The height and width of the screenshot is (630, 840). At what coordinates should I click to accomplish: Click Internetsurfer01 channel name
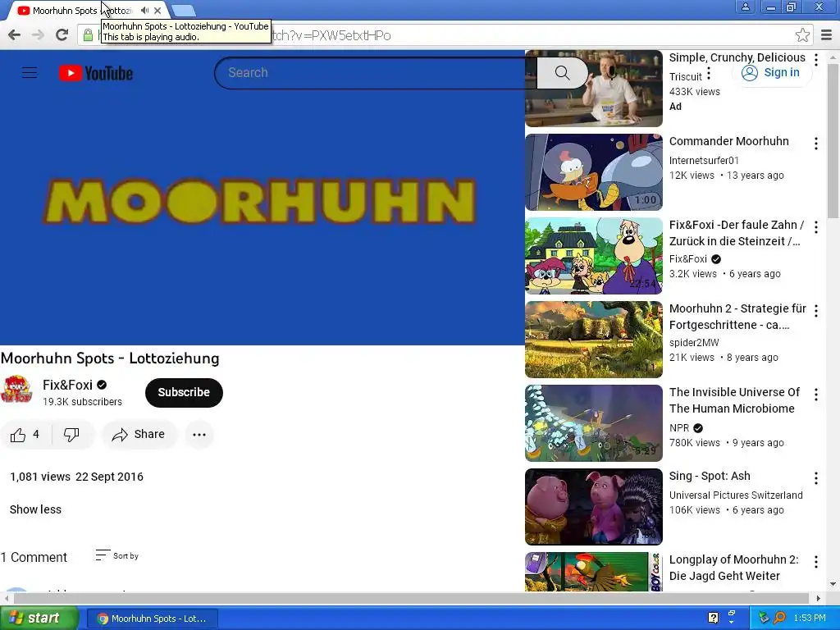704,160
